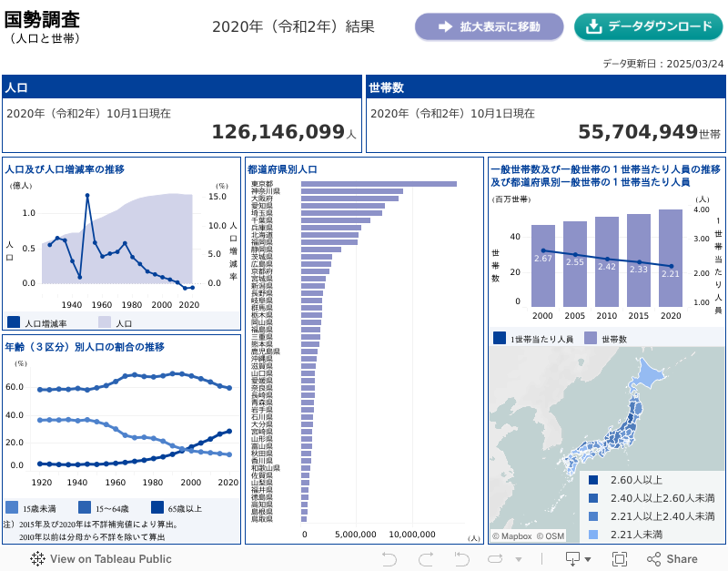Click the 2020 household bar
Image resolution: width=728 pixels, height=571 pixels.
671,259
